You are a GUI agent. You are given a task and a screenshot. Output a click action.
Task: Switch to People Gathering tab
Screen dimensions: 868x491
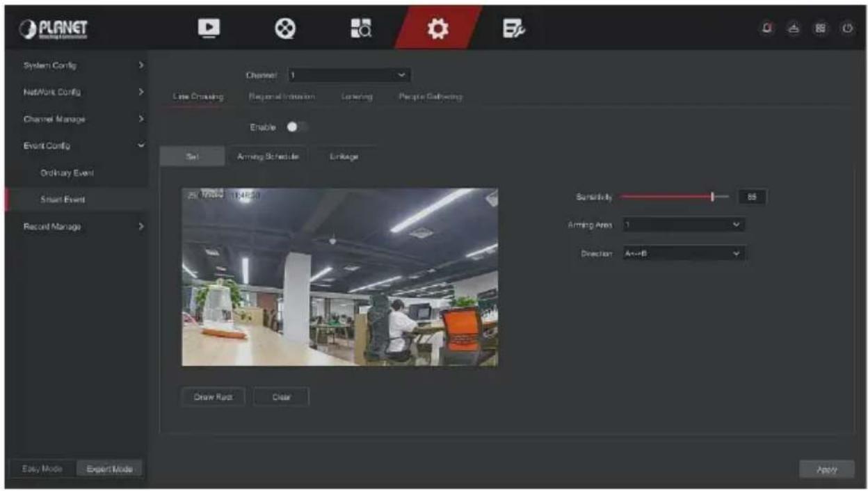(430, 97)
